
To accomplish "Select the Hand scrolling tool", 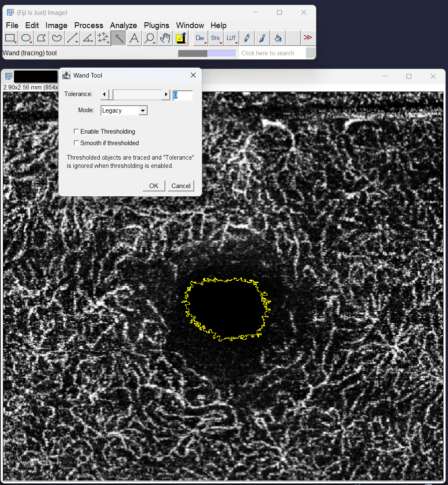I will pyautogui.click(x=165, y=38).
